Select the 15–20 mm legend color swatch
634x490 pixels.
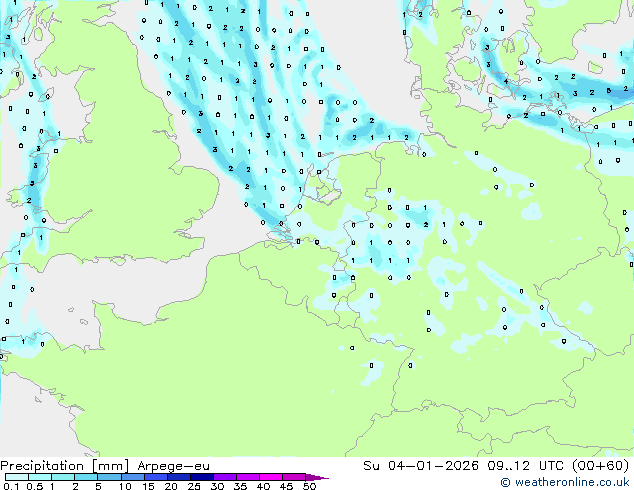coord(156,477)
